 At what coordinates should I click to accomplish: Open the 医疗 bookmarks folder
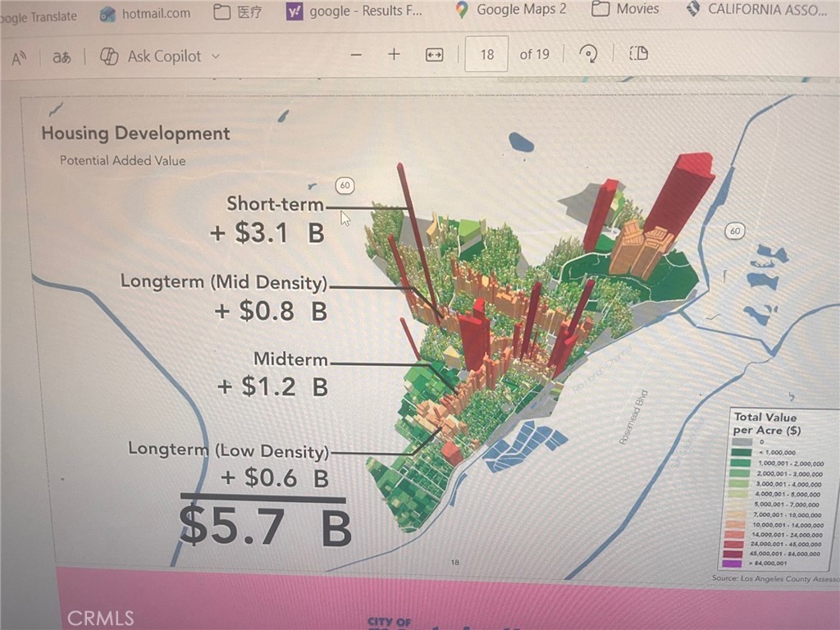pyautogui.click(x=233, y=12)
